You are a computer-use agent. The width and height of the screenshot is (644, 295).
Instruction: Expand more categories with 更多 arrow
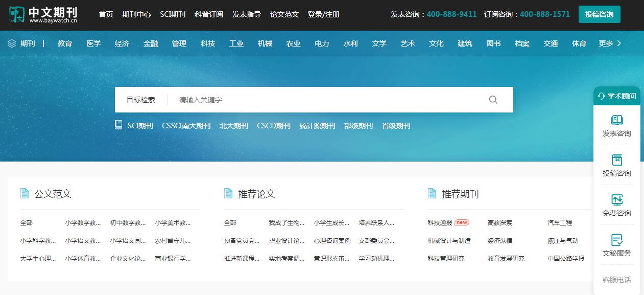coord(619,43)
